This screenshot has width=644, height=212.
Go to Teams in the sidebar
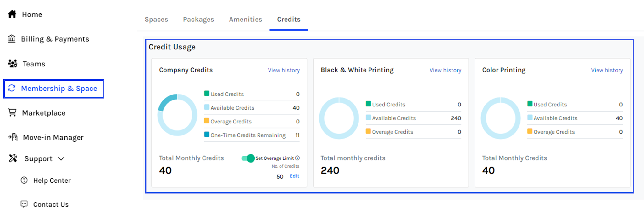34,64
